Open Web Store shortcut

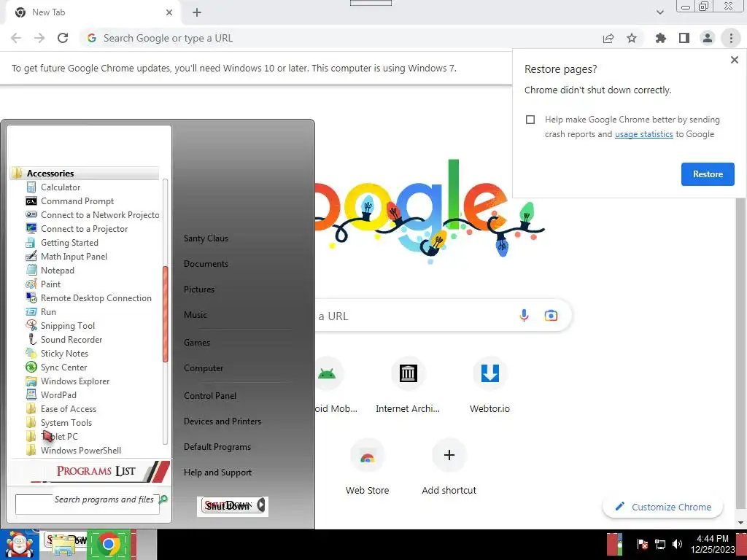[368, 467]
